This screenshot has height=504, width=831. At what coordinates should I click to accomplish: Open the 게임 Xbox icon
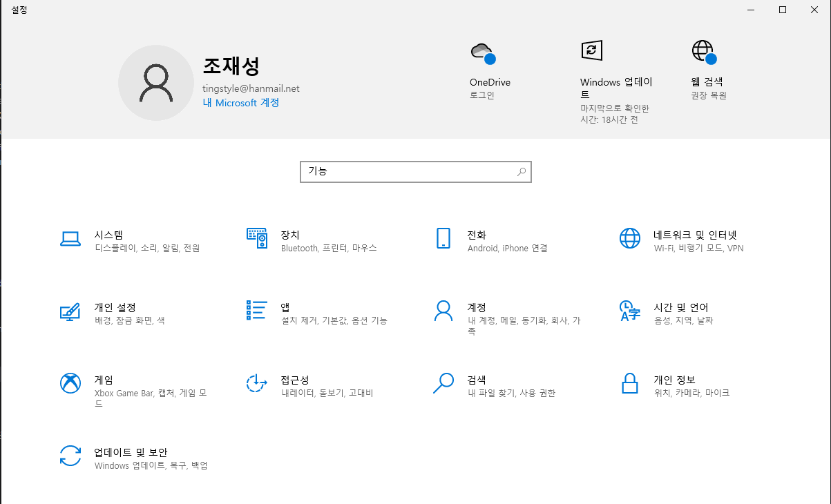point(70,383)
